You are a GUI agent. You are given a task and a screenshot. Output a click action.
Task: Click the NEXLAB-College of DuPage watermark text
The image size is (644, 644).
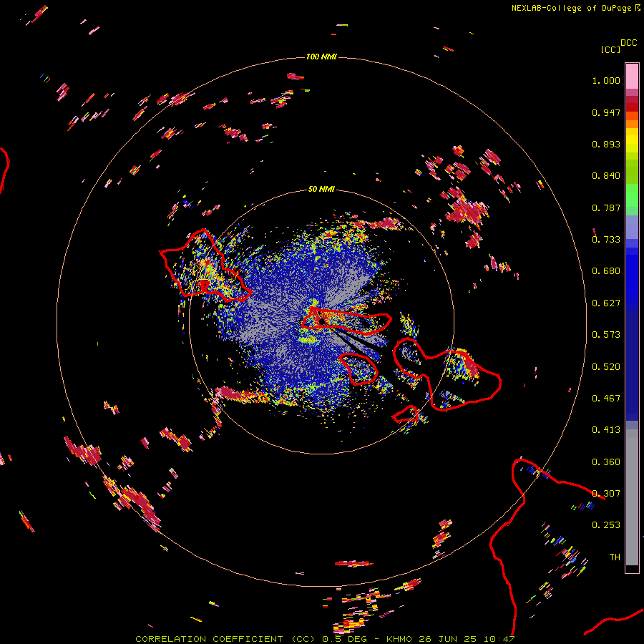[x=571, y=8]
